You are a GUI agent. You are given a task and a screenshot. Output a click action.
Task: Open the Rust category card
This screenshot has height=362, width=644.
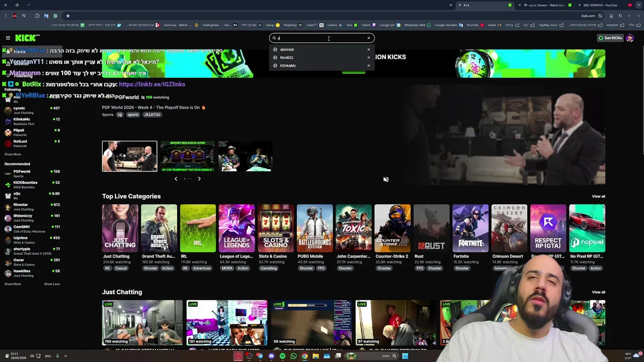tap(431, 228)
